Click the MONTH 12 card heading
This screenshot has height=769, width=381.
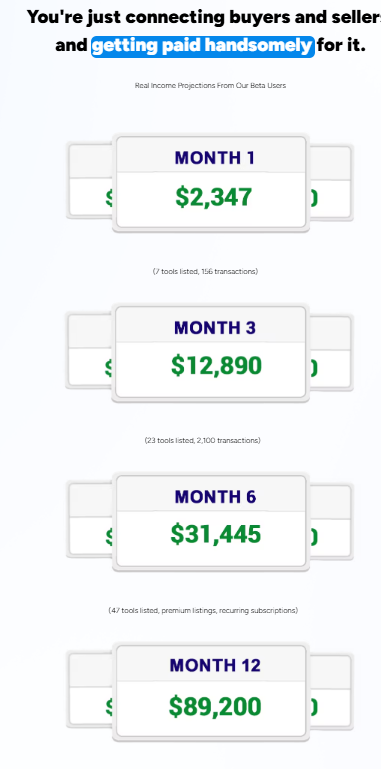pos(215,666)
